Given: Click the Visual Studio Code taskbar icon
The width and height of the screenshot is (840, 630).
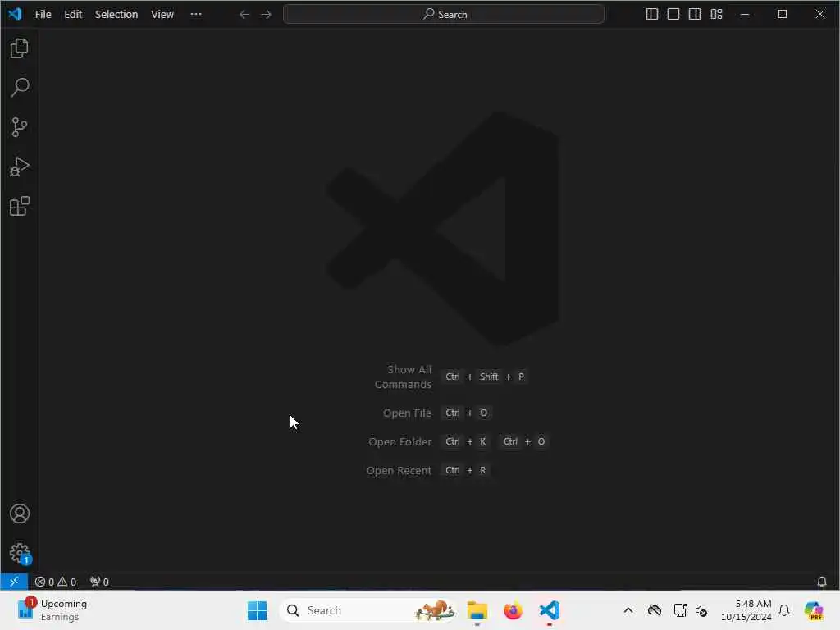Looking at the screenshot, I should click(x=550, y=610).
